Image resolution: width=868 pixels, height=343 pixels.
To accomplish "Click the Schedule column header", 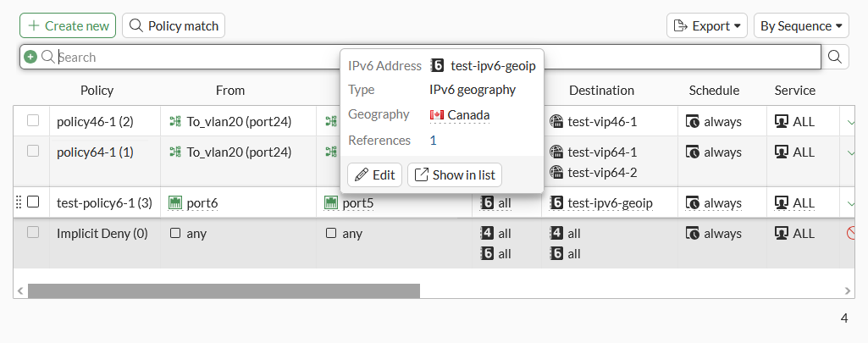I will (714, 91).
